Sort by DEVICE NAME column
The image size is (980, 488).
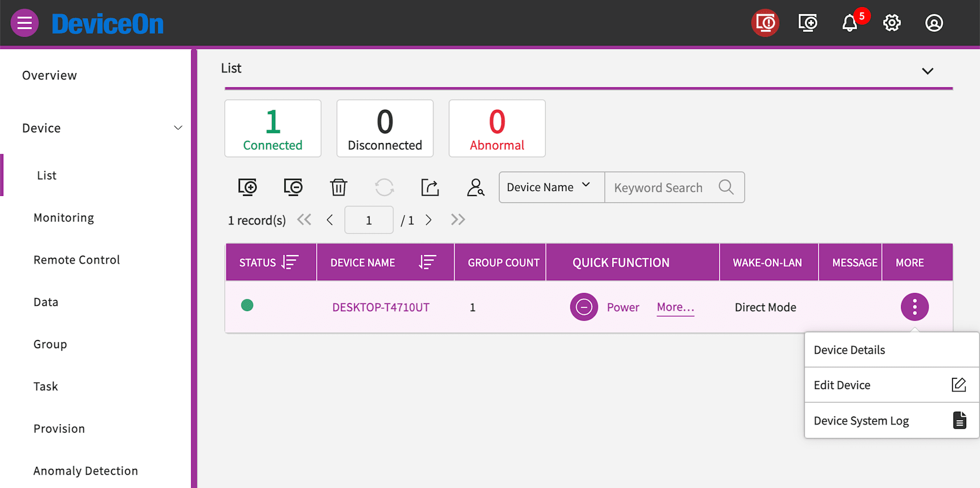pyautogui.click(x=427, y=263)
